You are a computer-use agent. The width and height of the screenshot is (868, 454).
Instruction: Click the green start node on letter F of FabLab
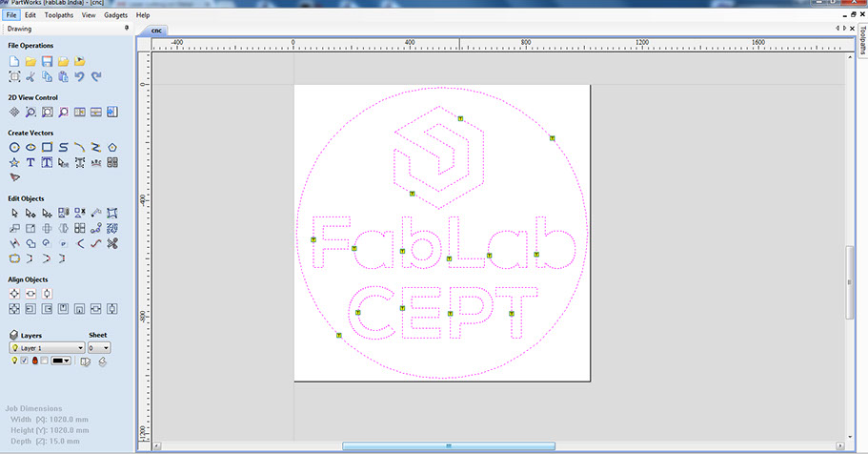313,239
